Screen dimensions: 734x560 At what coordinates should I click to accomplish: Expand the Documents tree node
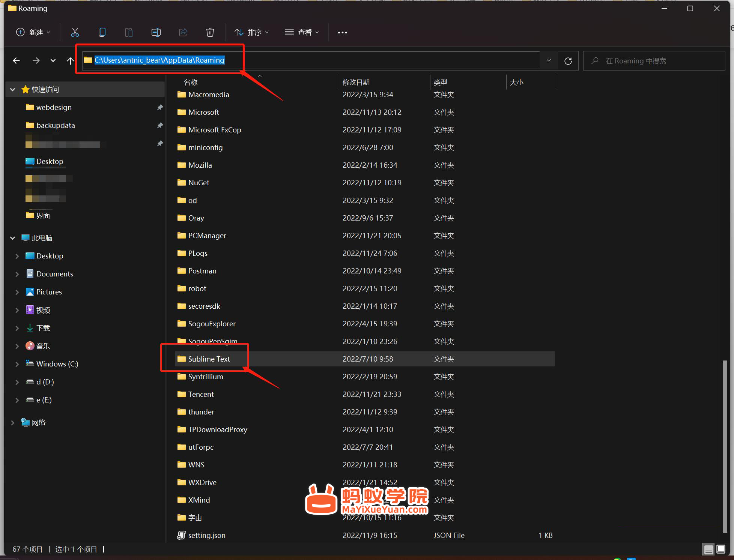17,274
